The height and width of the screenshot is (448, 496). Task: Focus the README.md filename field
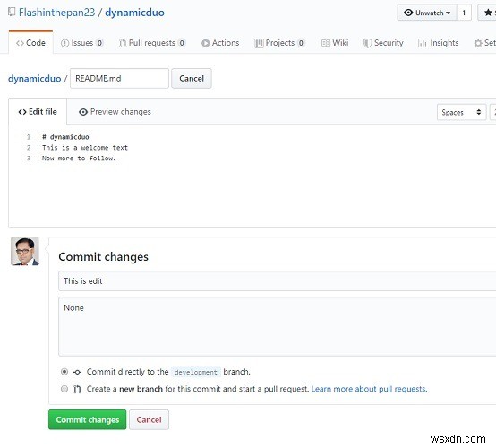119,79
